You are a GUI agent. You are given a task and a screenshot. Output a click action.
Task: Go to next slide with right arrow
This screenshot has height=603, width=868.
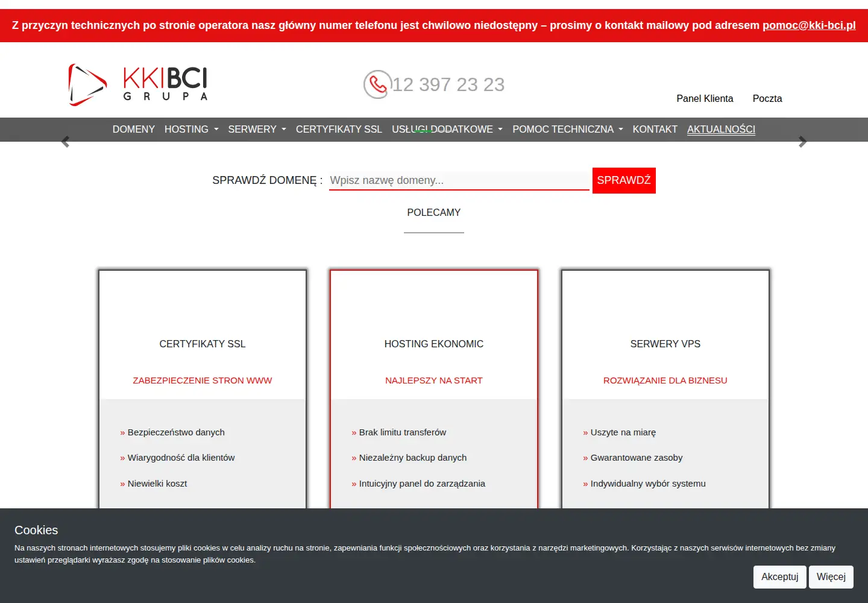pos(802,142)
